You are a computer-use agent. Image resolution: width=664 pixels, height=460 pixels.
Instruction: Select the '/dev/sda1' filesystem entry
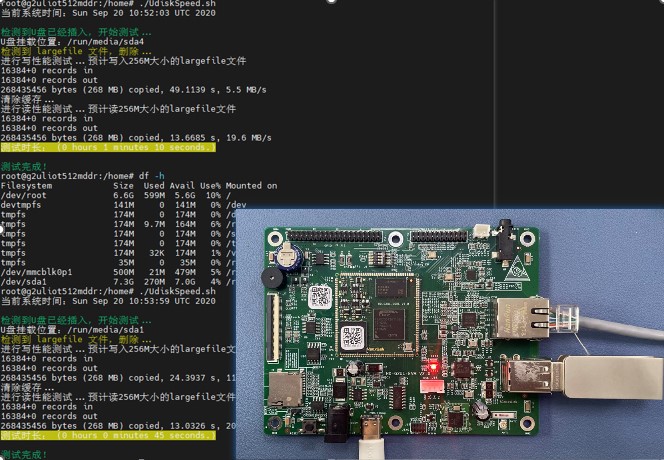point(24,282)
